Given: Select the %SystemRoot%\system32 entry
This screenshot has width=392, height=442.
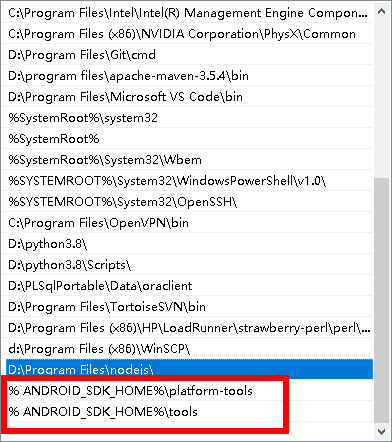Looking at the screenshot, I should [x=188, y=118].
